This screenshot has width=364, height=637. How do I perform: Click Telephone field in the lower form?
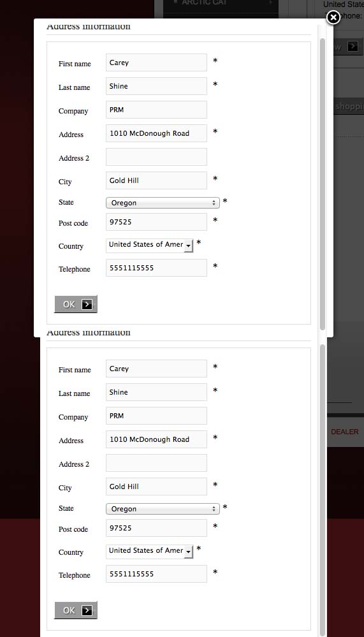(156, 574)
